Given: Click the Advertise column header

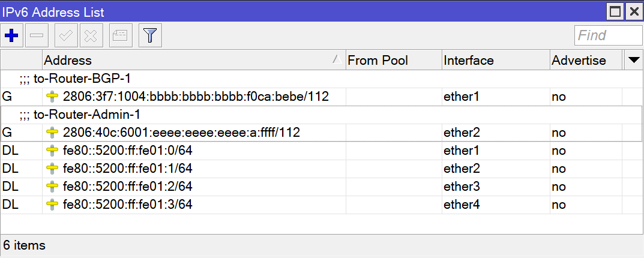Looking at the screenshot, I should 585,60.
